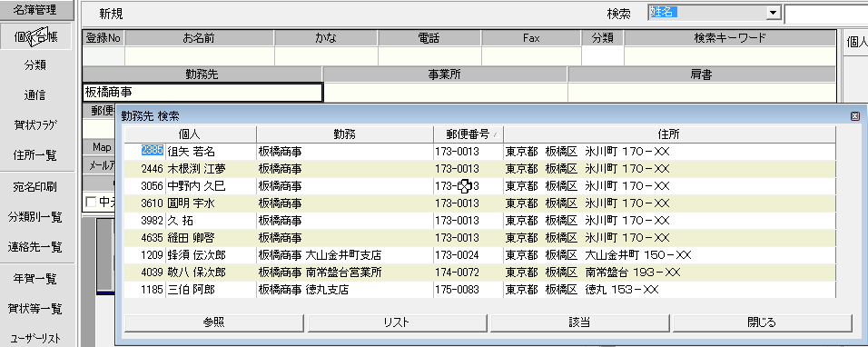
Task: Sort results by 勤務 column header
Action: [344, 134]
